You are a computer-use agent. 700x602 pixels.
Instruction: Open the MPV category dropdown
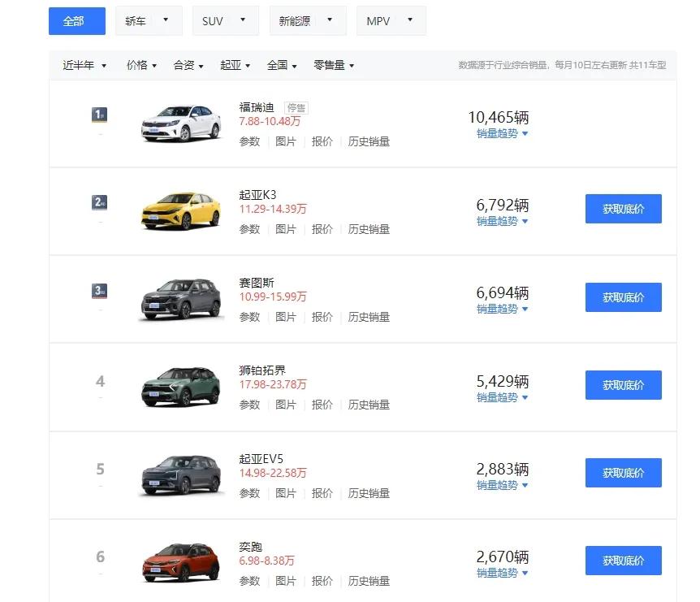[x=391, y=21]
